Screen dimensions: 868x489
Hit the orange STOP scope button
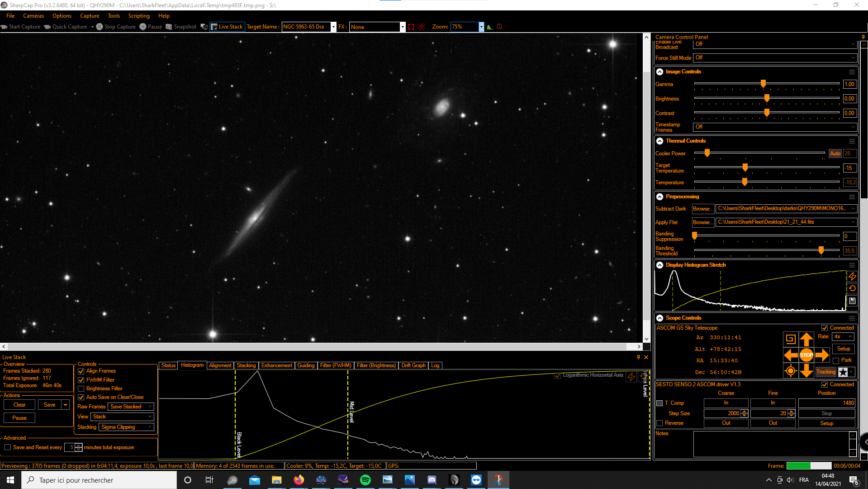point(806,355)
